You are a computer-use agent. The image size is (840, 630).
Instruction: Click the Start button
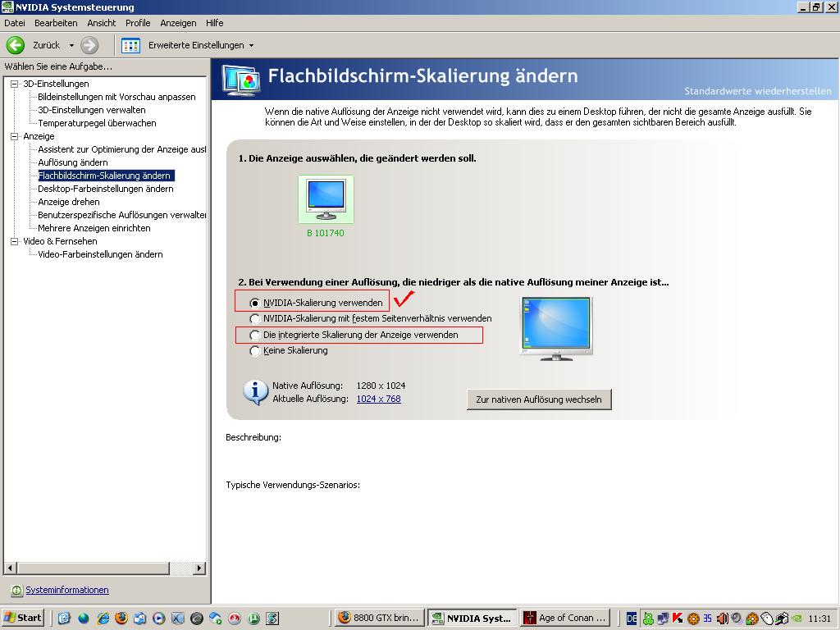point(22,618)
